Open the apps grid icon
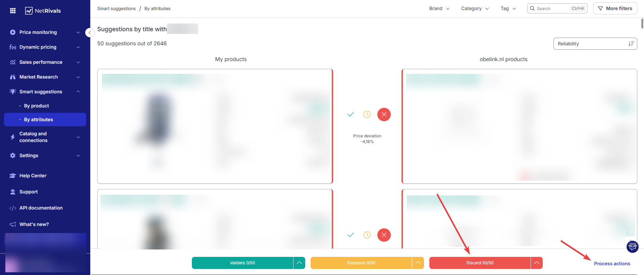The height and width of the screenshot is (275, 644). tap(13, 11)
